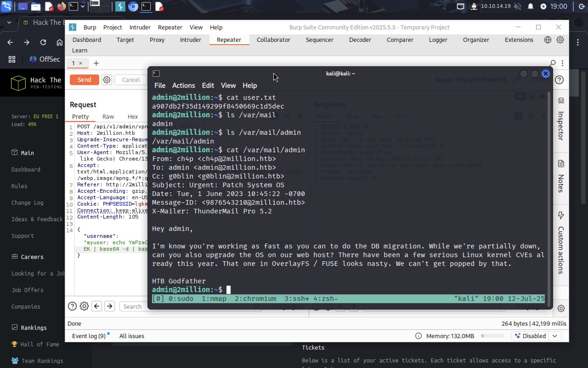The height and width of the screenshot is (368, 588).
Task: Open the Project menu in Burp
Action: pyautogui.click(x=113, y=27)
